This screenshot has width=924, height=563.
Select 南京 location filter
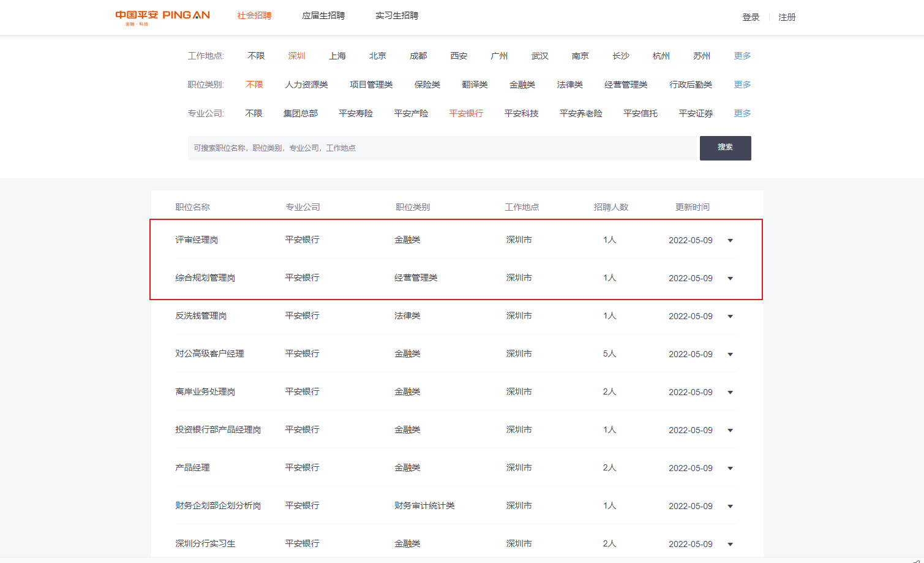coord(580,56)
